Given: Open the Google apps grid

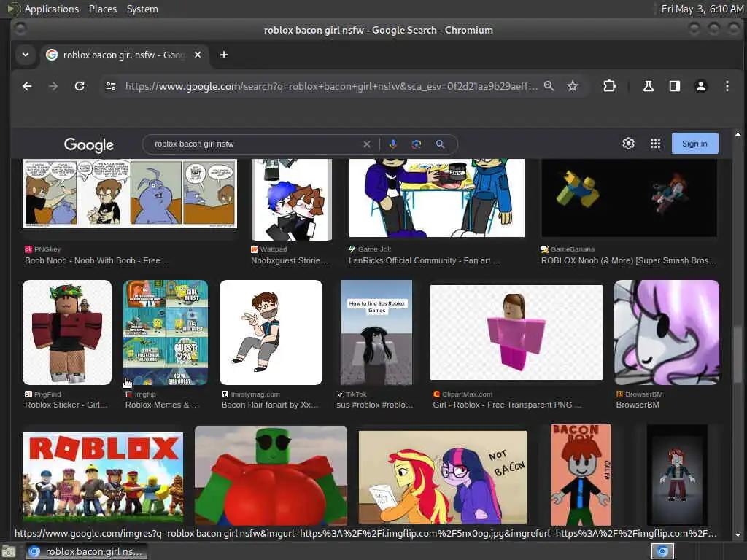Looking at the screenshot, I should [656, 144].
